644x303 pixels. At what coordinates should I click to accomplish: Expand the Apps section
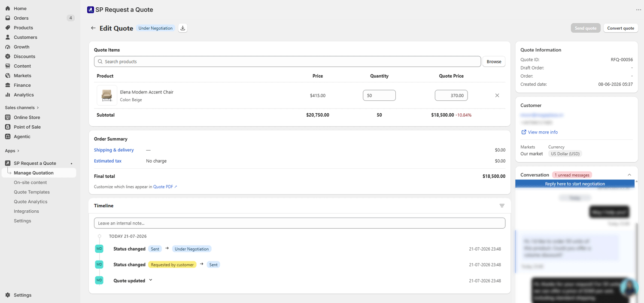point(12,151)
